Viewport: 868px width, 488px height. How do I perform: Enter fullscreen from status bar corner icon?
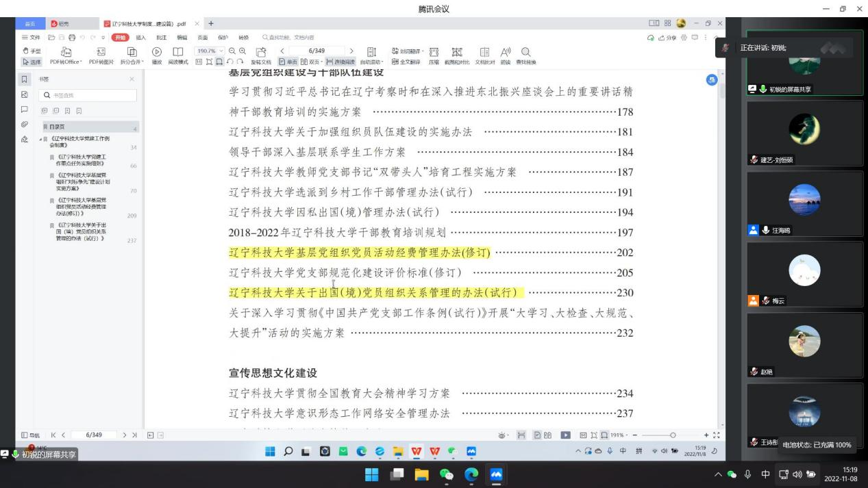pyautogui.click(x=717, y=435)
